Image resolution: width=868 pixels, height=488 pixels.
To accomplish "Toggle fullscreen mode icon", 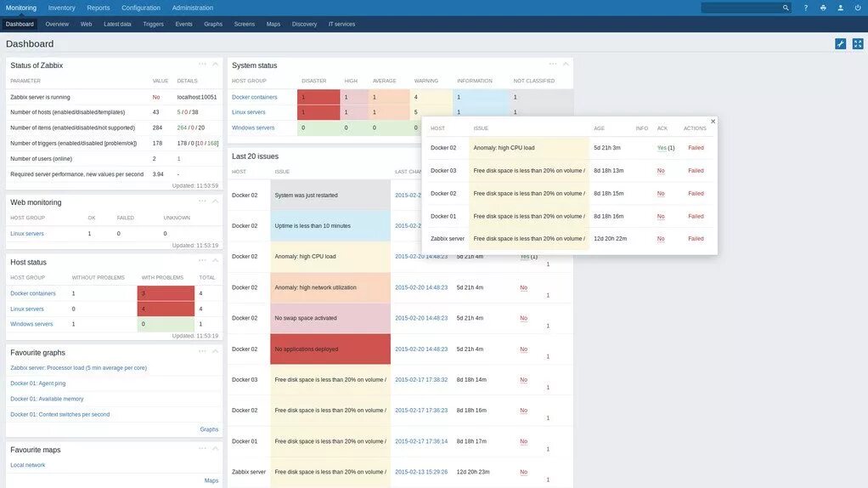I will click(858, 43).
